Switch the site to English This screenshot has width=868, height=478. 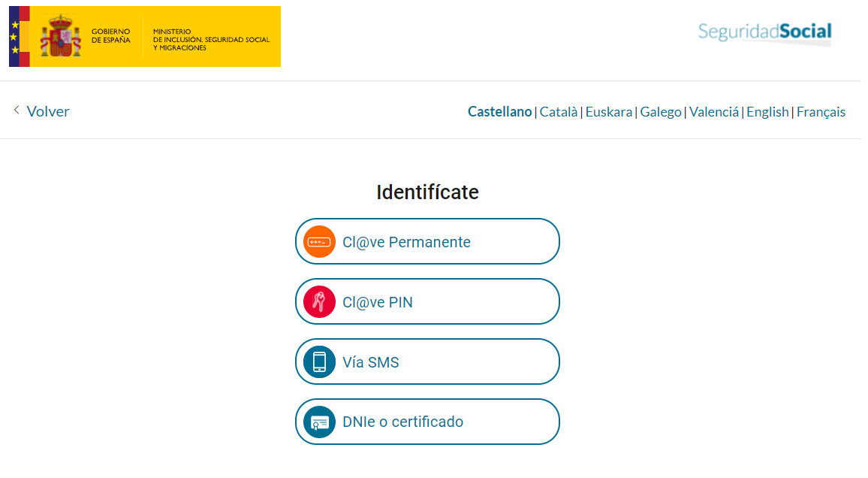pyautogui.click(x=768, y=112)
